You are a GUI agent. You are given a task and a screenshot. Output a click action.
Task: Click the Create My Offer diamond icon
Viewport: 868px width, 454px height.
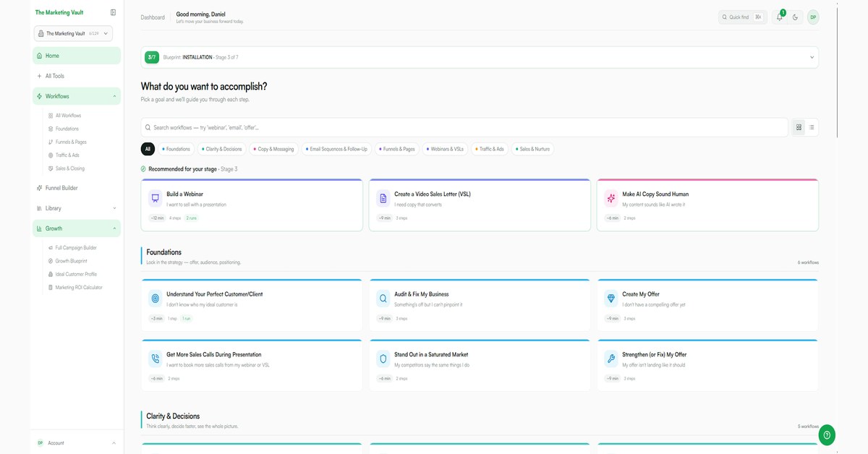tap(610, 299)
